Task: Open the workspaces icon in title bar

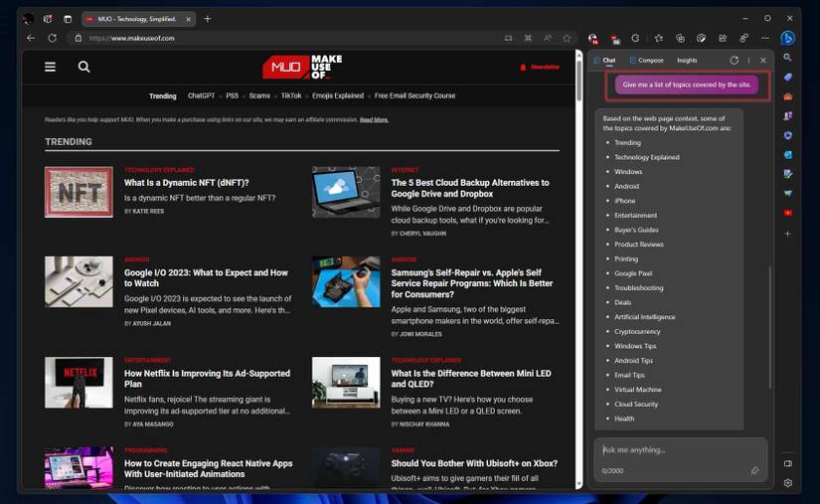Action: pyautogui.click(x=48, y=19)
